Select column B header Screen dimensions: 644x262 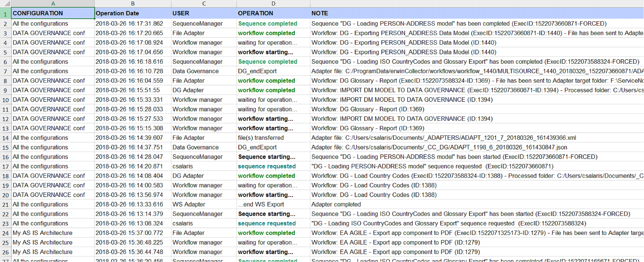[x=133, y=3]
